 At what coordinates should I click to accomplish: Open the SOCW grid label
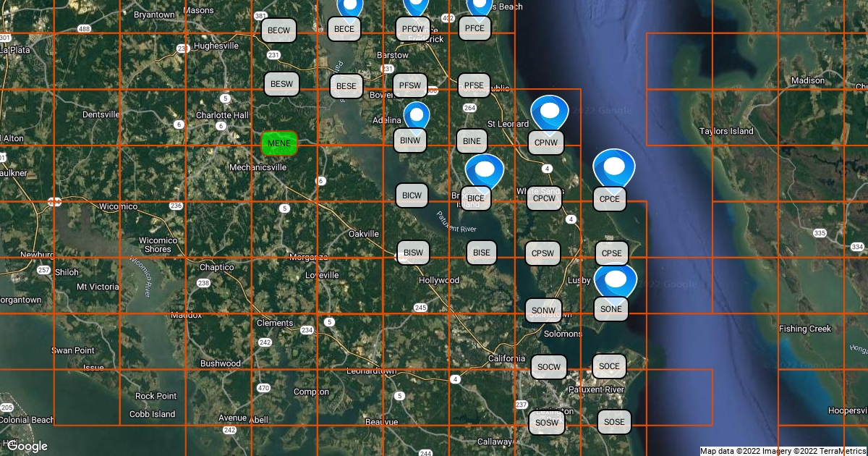[x=549, y=367]
